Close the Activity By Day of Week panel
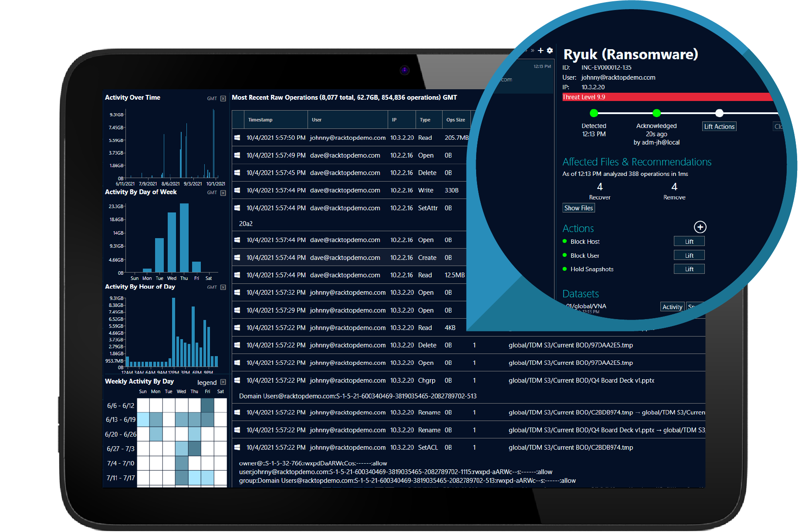 tap(223, 193)
